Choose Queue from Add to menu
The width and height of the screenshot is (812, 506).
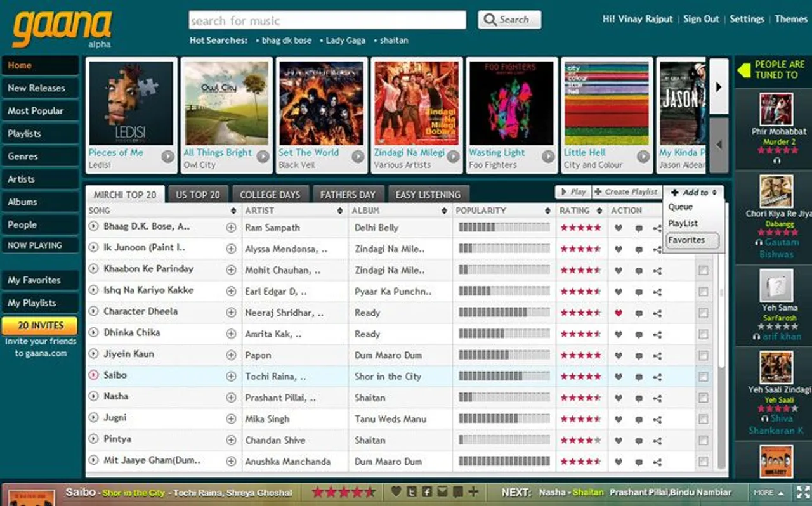click(x=680, y=207)
